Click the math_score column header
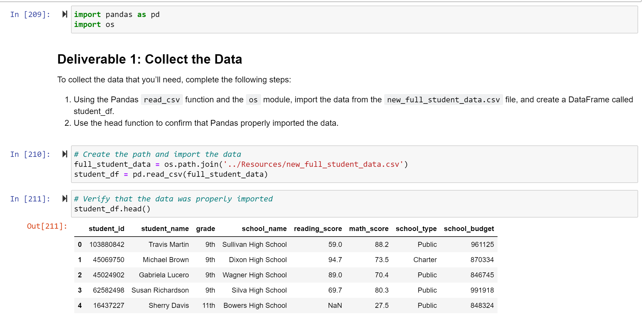Viewport: 644px width, 331px height. [369, 229]
